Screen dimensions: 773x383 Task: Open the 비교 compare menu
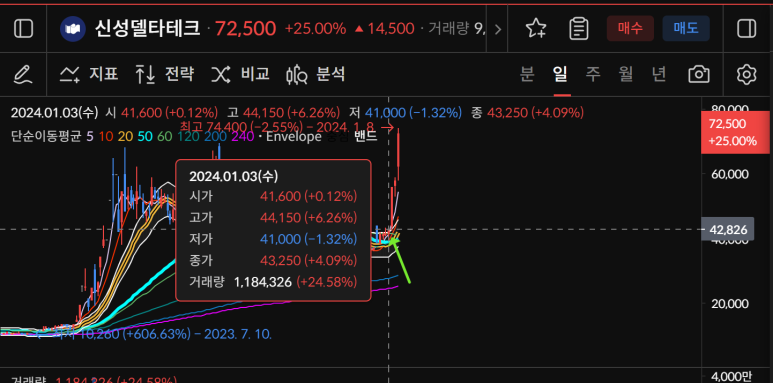coord(241,74)
